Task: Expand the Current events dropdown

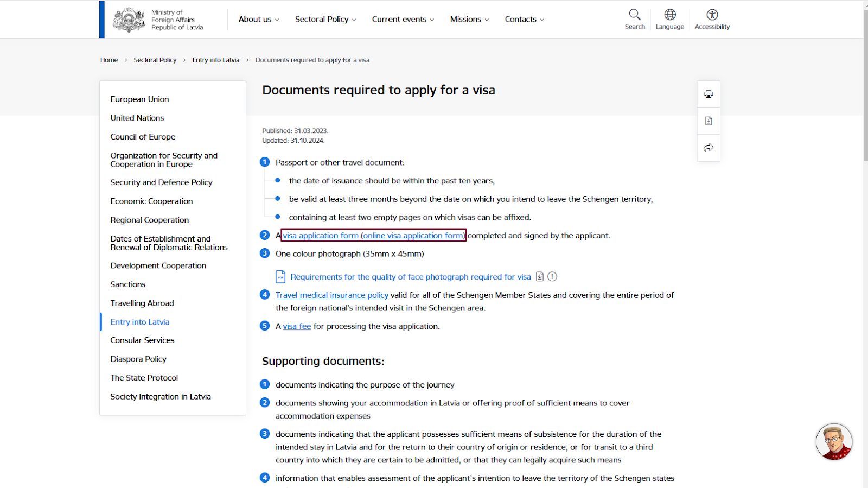Action: pyautogui.click(x=403, y=19)
